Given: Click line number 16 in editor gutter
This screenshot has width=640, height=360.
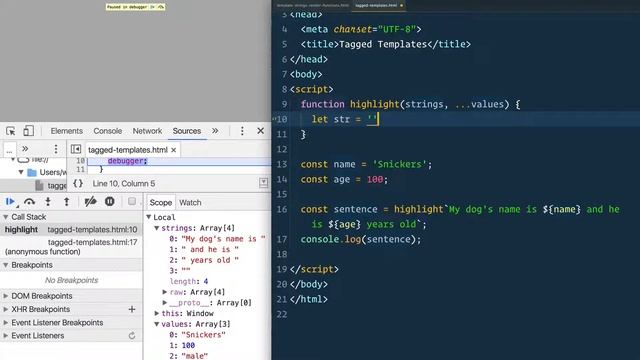Looking at the screenshot, I should click(282, 209).
